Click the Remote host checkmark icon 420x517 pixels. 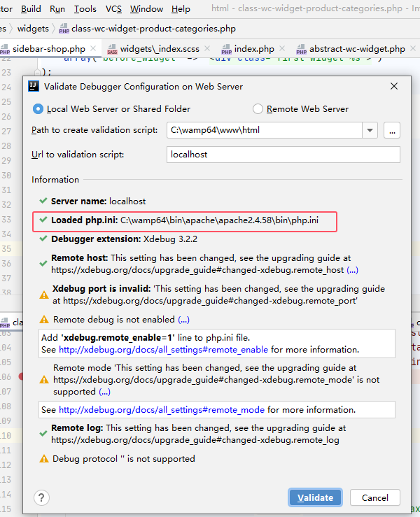tap(43, 264)
